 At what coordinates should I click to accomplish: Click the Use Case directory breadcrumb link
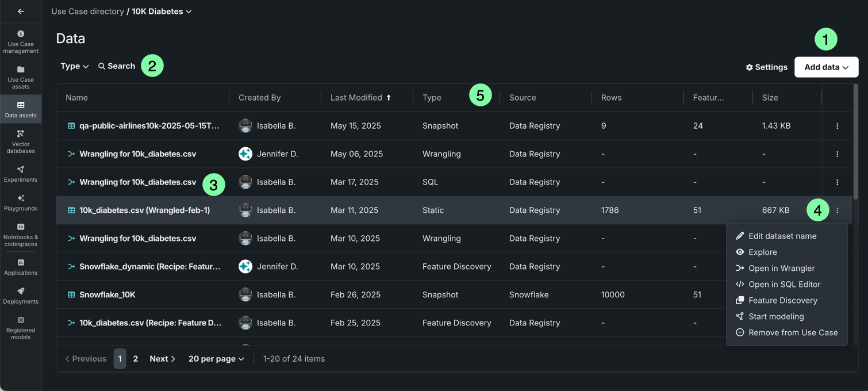coord(87,11)
